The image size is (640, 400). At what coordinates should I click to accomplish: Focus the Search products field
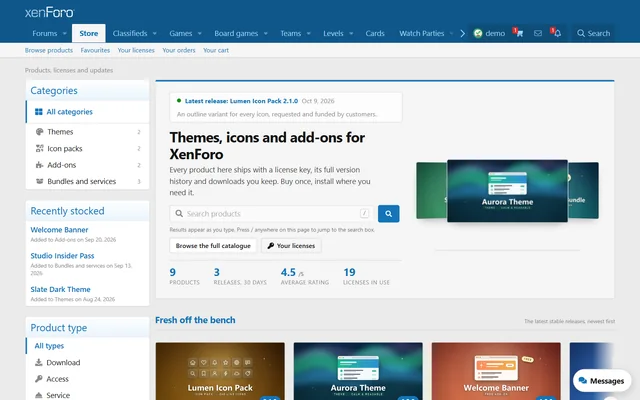272,213
